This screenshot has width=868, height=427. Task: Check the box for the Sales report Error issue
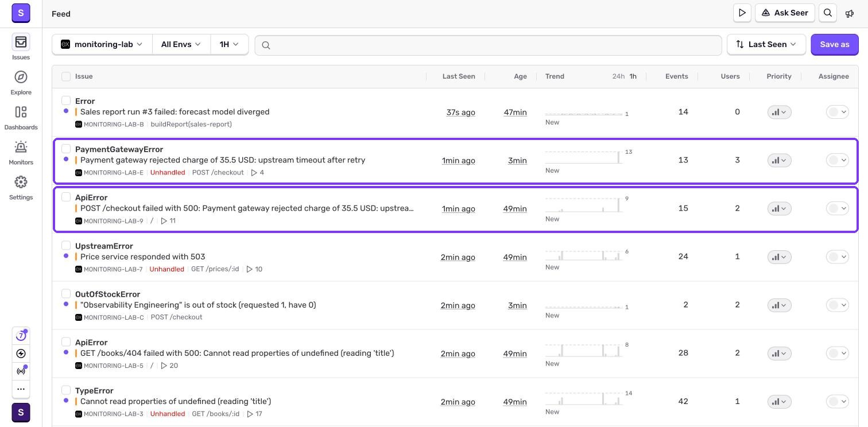pos(66,100)
